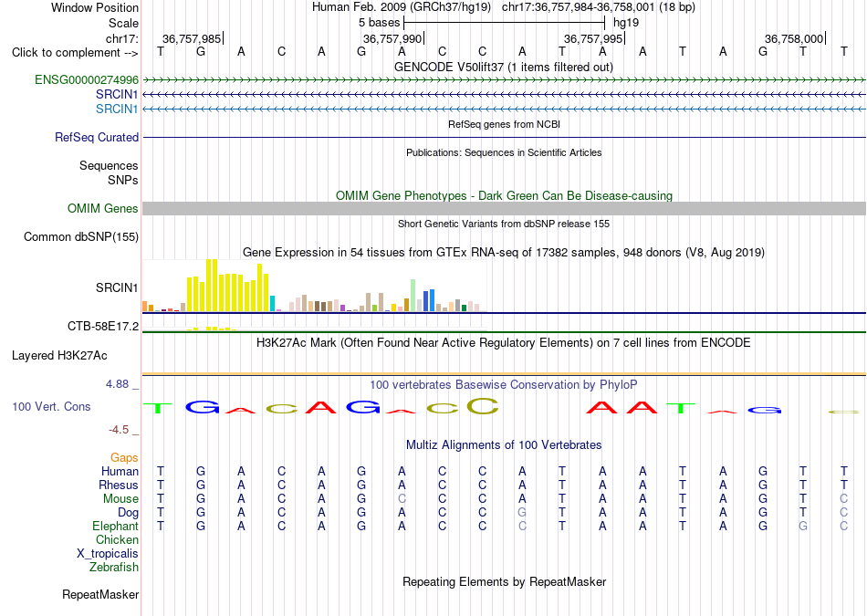This screenshot has width=867, height=616.
Task: Click the GTEx Gene Expression track title
Action: (504, 253)
